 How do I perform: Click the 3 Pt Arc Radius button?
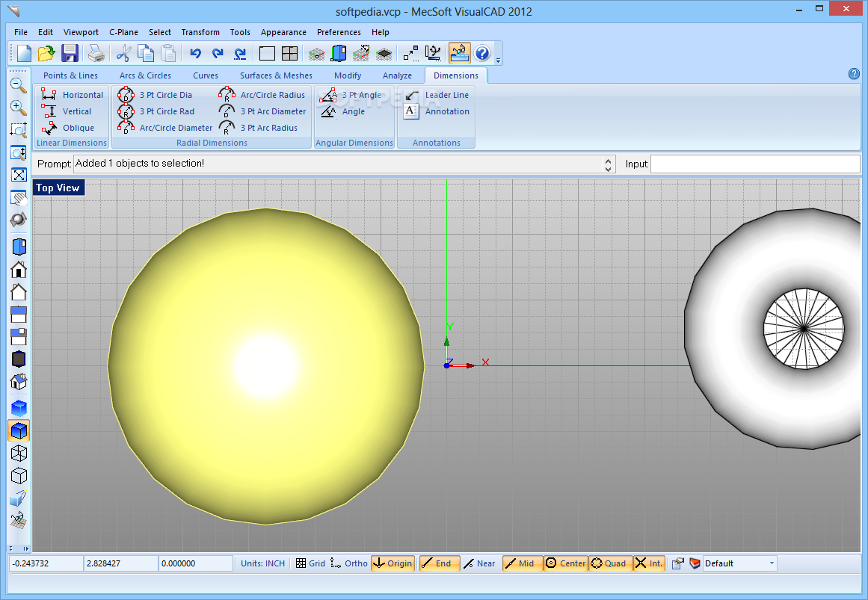click(x=258, y=128)
